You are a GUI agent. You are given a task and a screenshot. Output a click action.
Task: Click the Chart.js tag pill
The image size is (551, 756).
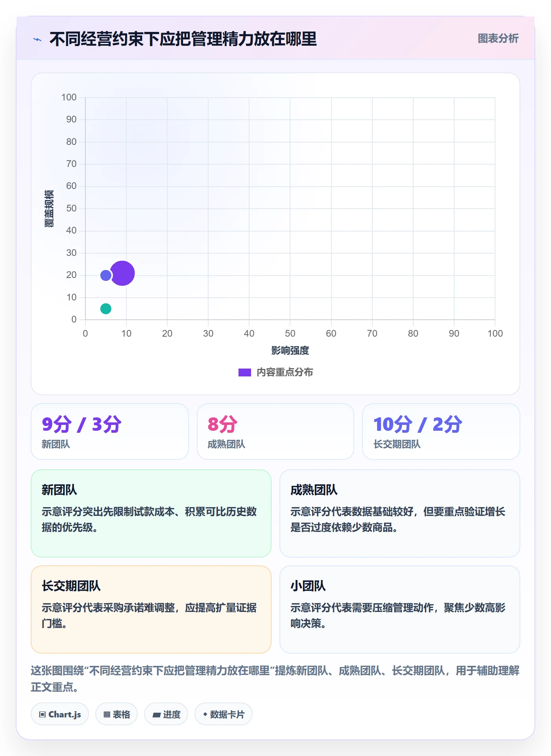[60, 714]
